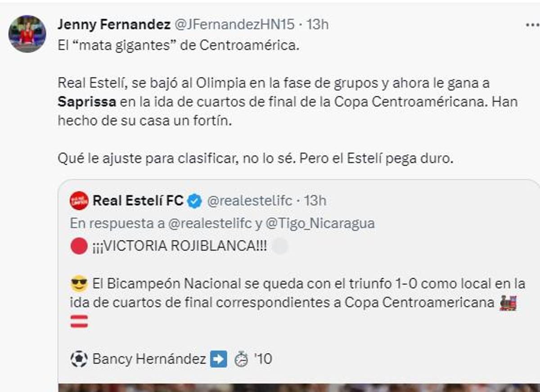Click the red and white flag emoji
Viewport: 540px width, 392px height.
click(79, 321)
